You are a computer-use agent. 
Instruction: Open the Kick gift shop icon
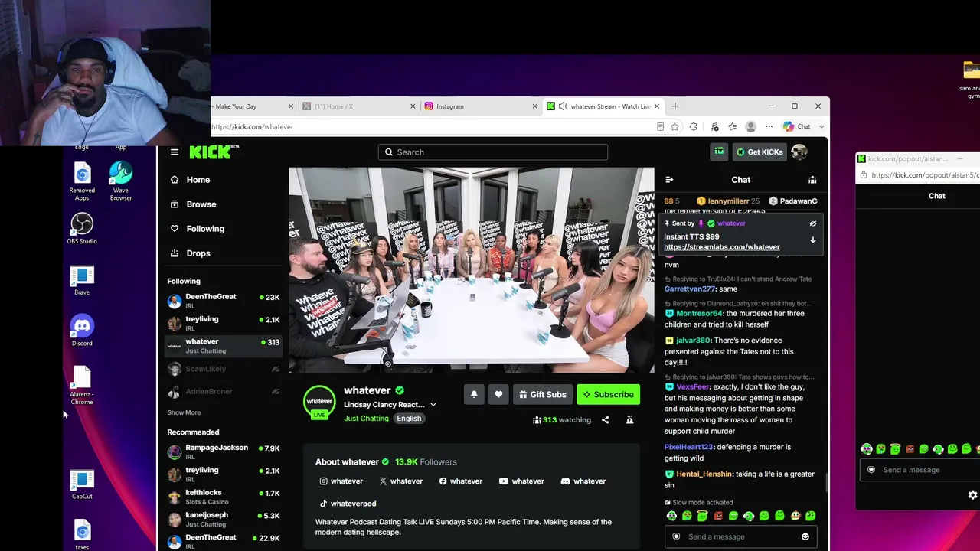click(719, 152)
